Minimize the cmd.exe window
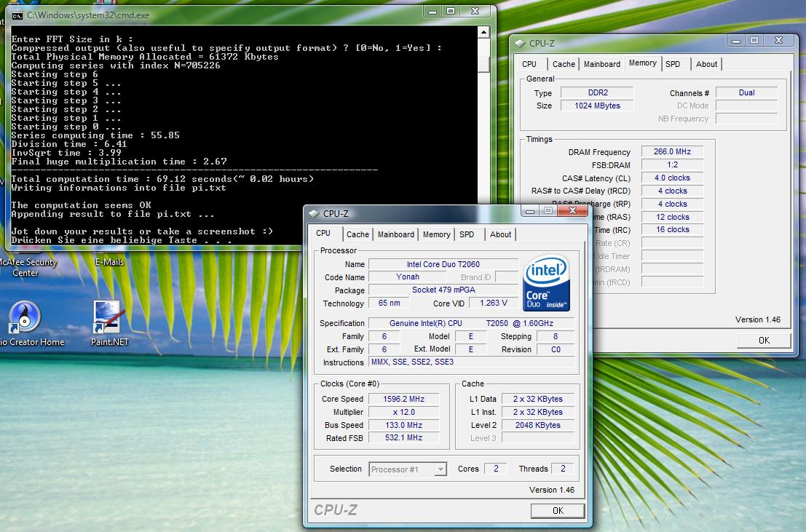The image size is (806, 532). point(432,12)
